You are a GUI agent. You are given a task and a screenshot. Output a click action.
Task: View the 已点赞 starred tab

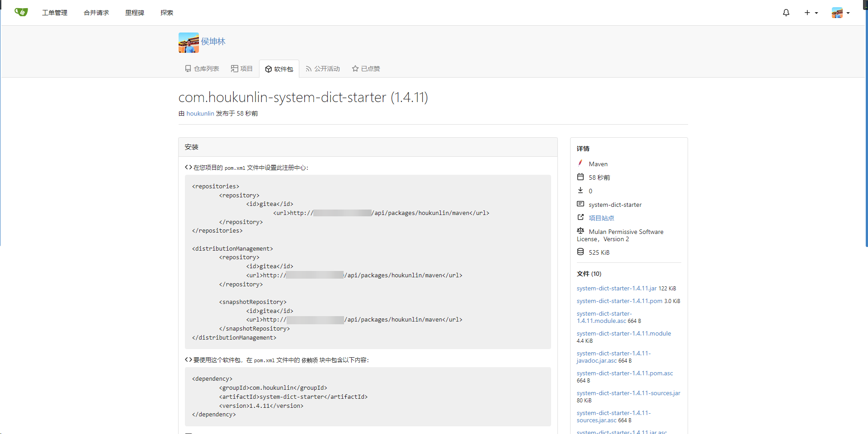click(366, 69)
